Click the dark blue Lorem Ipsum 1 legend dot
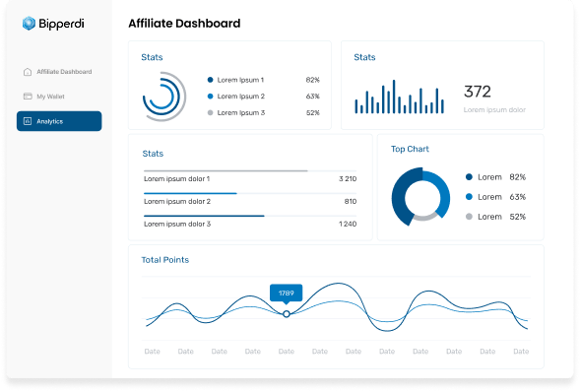 tap(210, 80)
